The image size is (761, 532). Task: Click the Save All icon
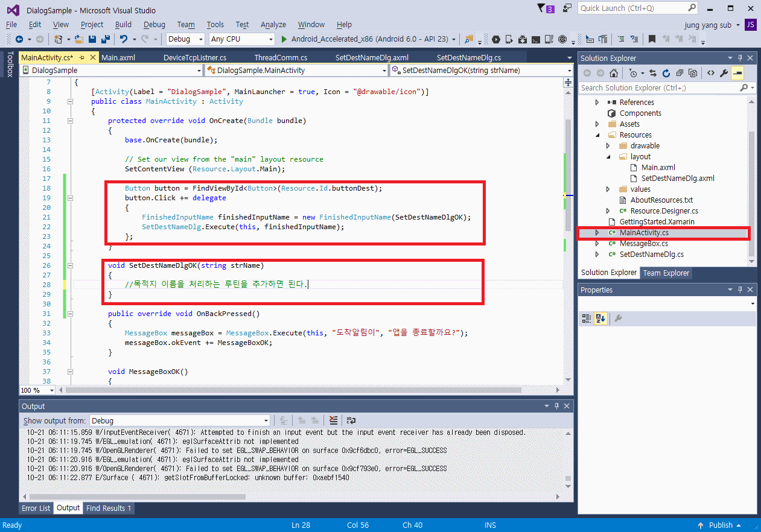[106, 39]
